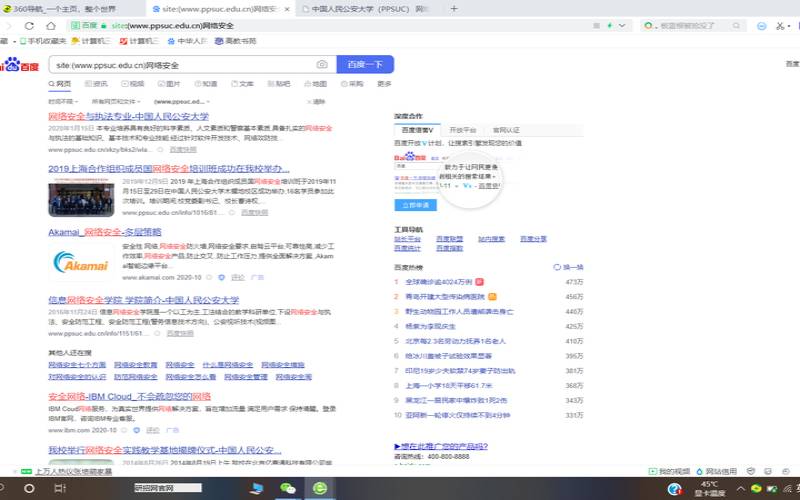
Task: Select the 网页 search category tab
Action: point(60,84)
